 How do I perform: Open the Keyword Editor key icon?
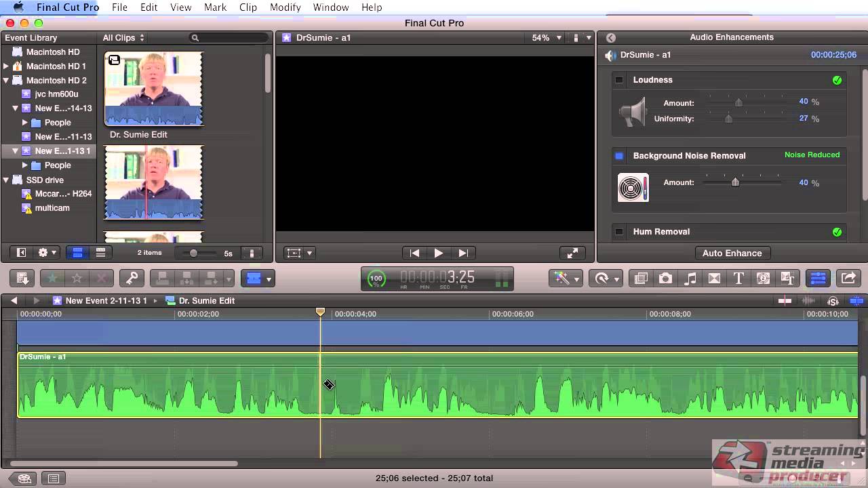coord(131,278)
